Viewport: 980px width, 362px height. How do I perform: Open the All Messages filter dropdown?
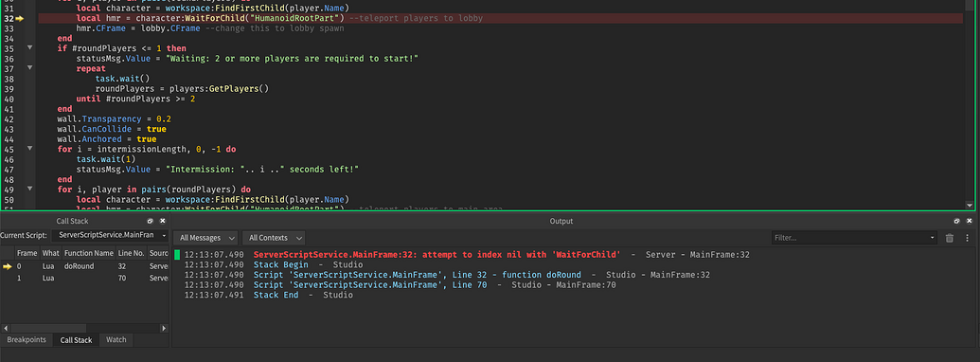click(205, 238)
